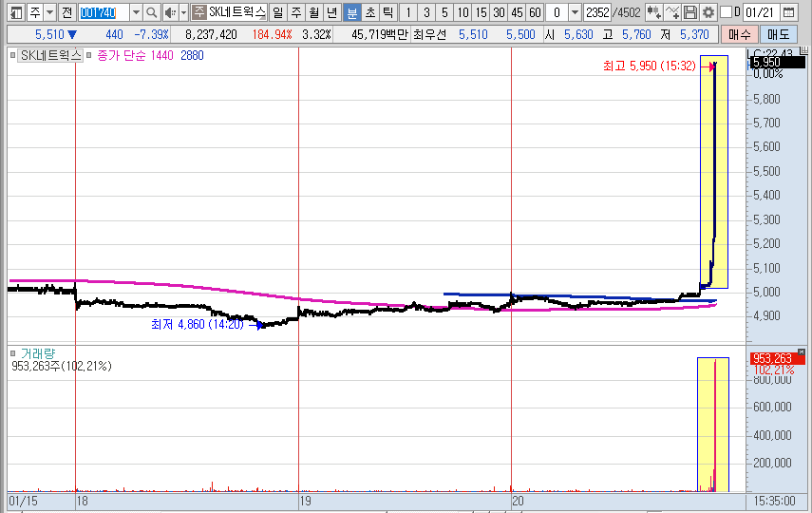Expand the stock code history dropdown
Screen dimensions: 812x513
(135, 12)
